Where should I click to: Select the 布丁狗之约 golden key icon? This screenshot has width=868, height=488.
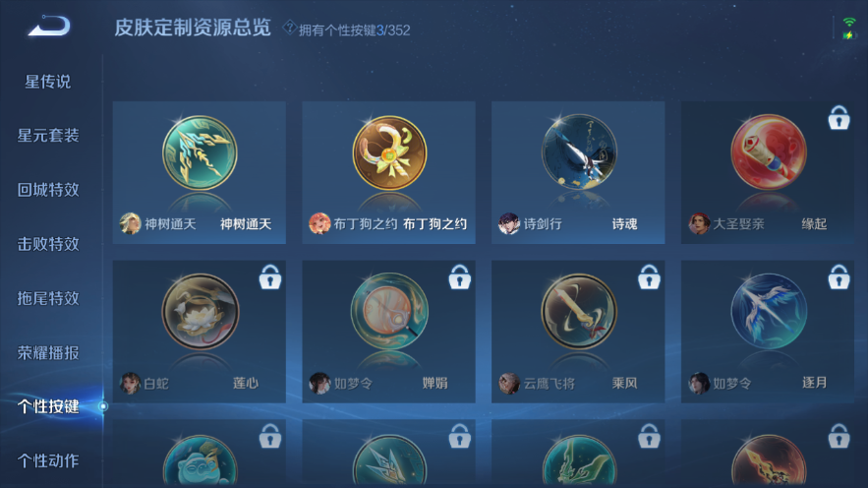pyautogui.click(x=389, y=153)
